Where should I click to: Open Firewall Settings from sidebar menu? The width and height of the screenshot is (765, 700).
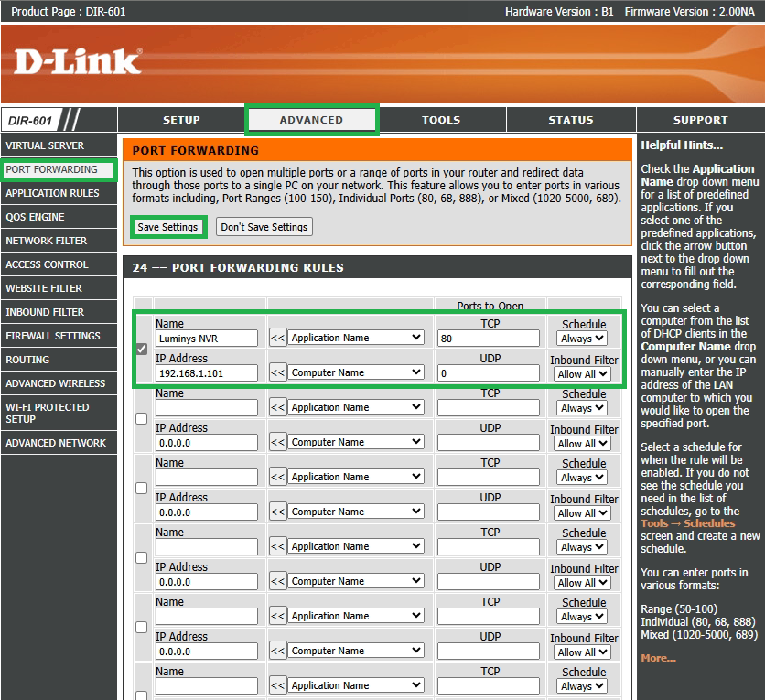pos(53,336)
